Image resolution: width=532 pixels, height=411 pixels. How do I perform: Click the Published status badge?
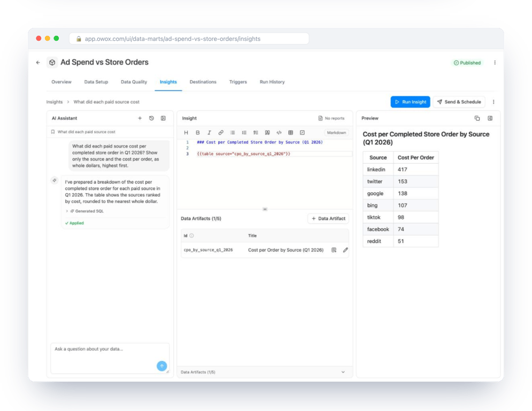467,63
